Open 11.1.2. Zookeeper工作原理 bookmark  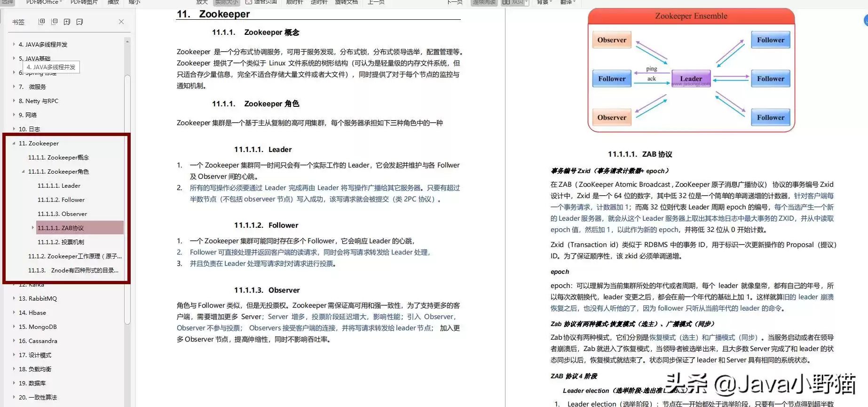[x=75, y=256]
